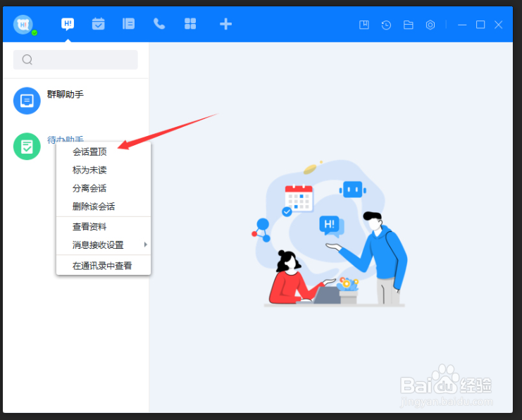Choose 标为未读 menu entry
This screenshot has width=522, height=420.
click(x=104, y=170)
